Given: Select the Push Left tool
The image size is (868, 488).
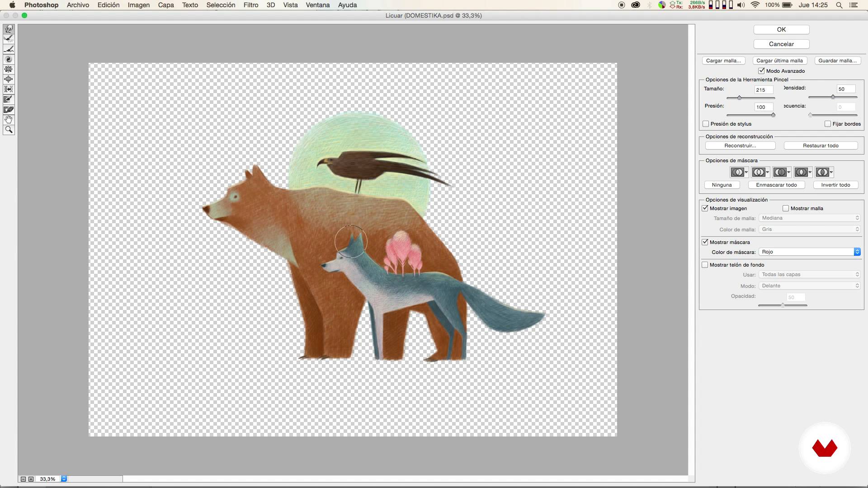Looking at the screenshot, I should (x=9, y=89).
